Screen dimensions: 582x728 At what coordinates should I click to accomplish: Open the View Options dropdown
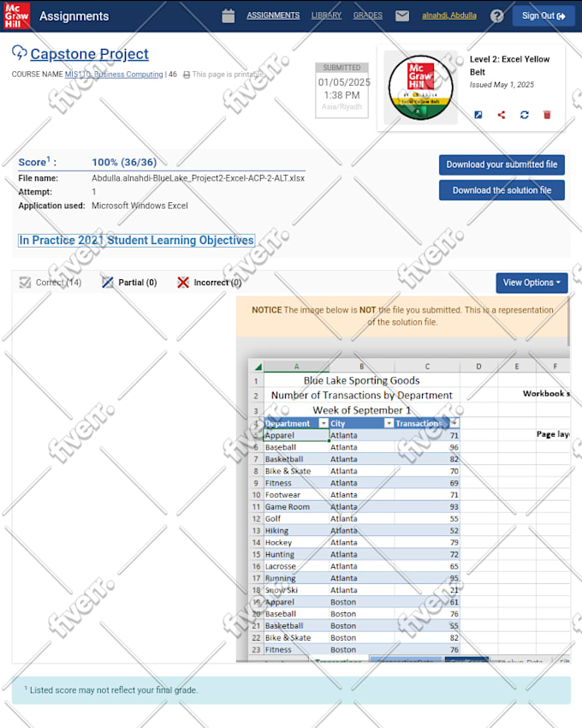click(532, 283)
